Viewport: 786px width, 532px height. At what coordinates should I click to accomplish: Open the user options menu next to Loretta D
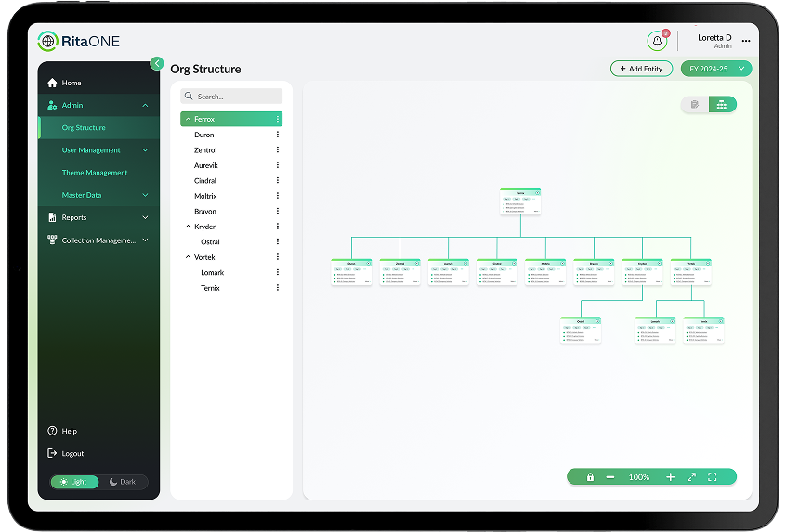click(x=746, y=41)
